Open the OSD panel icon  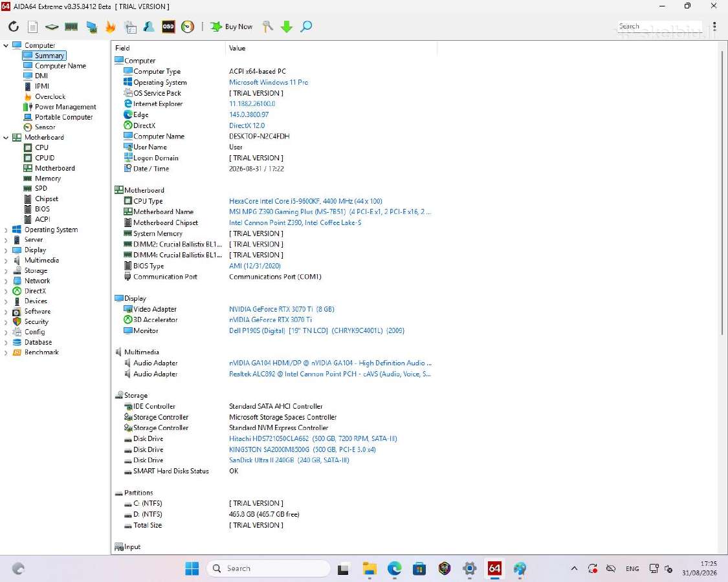[168, 27]
